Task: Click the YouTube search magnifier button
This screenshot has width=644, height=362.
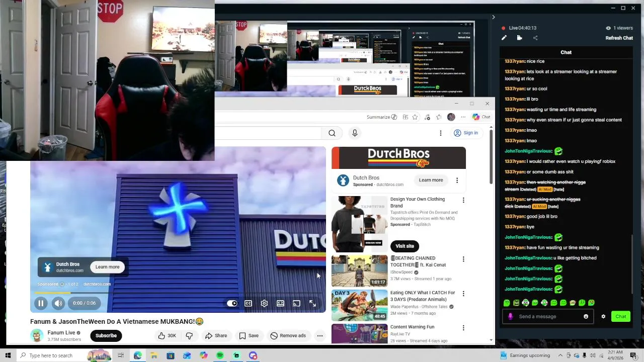Action: pyautogui.click(x=332, y=133)
